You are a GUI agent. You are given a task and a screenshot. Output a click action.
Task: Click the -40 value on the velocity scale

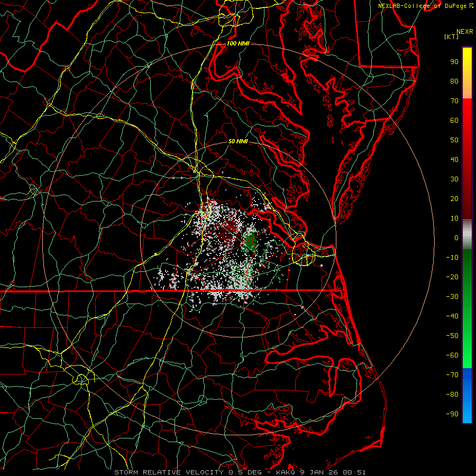(x=452, y=316)
